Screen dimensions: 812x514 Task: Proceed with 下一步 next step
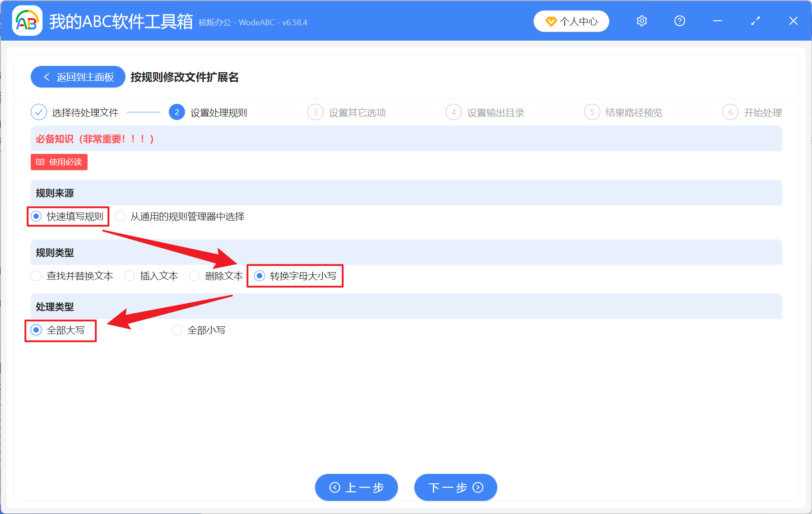(x=456, y=487)
